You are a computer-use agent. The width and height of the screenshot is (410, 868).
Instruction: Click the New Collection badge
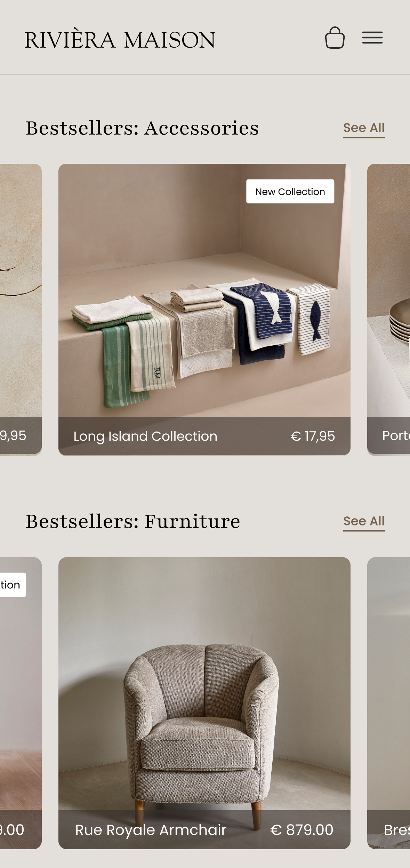point(290,191)
